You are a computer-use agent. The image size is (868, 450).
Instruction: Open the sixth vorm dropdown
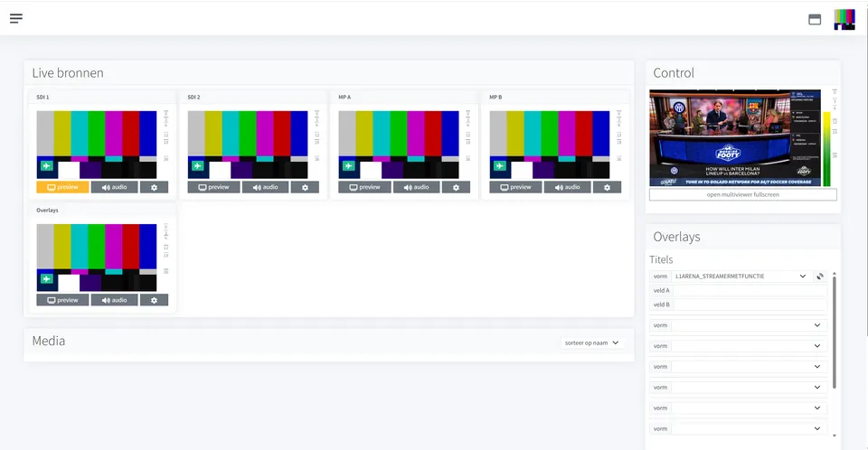(x=749, y=408)
